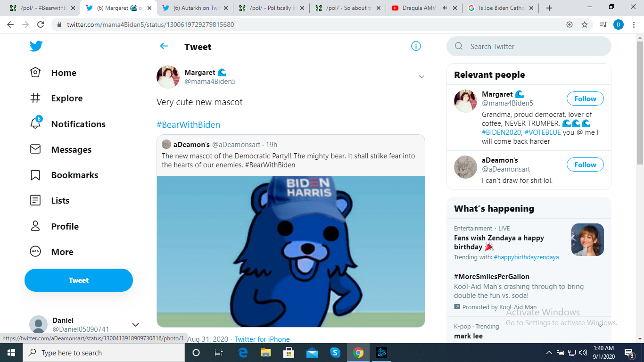644x362 pixels.
Task: Open Microsoft Store from taskbar
Action: pyautogui.click(x=289, y=353)
